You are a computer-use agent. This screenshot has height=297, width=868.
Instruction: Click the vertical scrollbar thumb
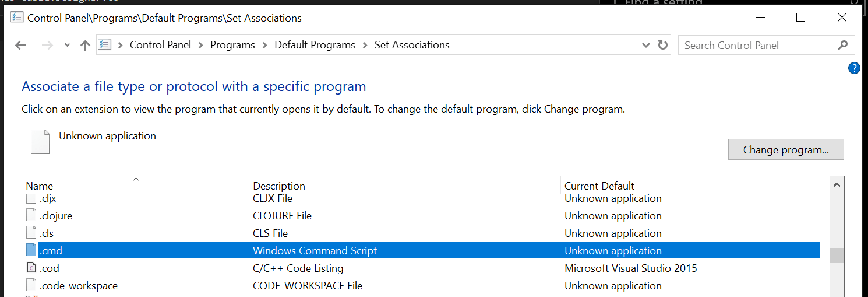click(836, 256)
